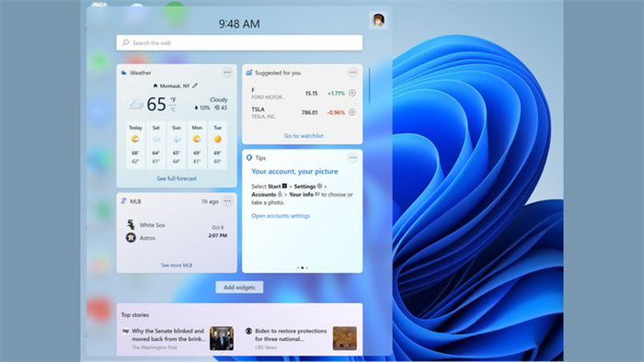The image size is (644, 362).
Task: Click Go to watchlist link
Action: point(304,136)
